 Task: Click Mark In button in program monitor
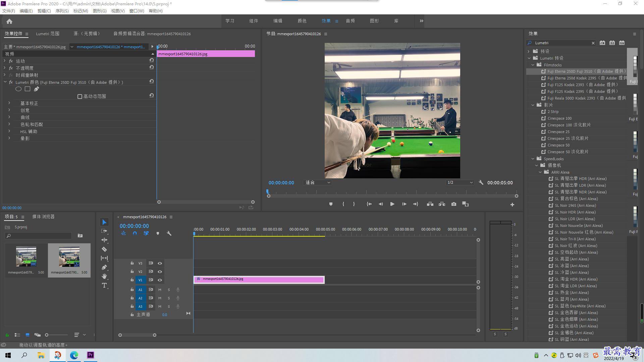(343, 204)
